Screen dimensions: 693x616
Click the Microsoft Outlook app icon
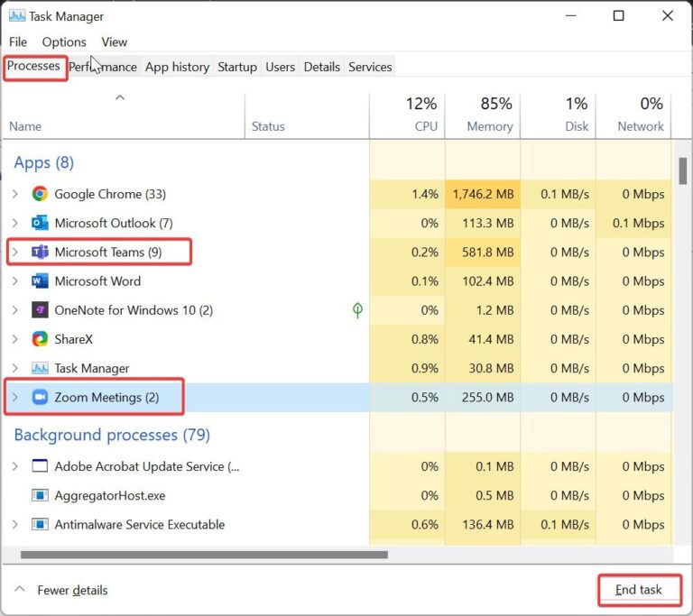[x=40, y=223]
